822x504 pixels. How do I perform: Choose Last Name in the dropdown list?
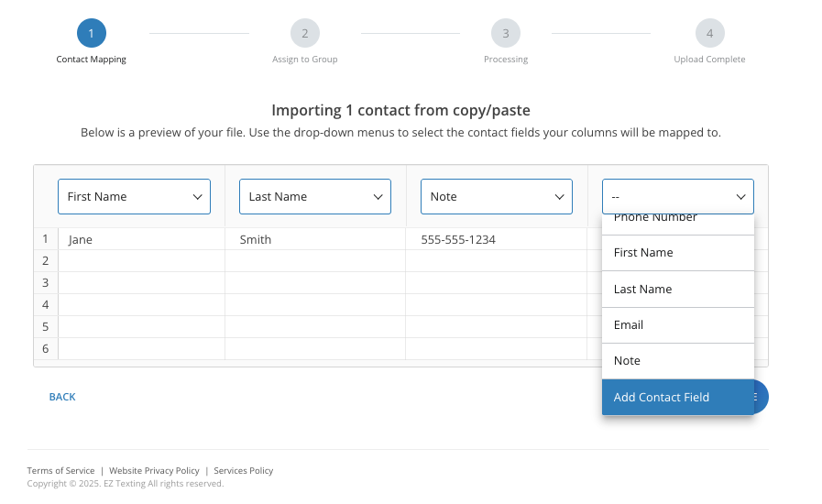[x=678, y=289]
